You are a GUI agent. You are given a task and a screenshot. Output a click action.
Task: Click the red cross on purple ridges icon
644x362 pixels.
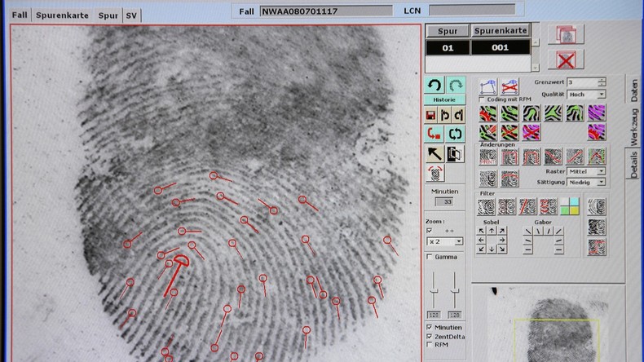click(531, 132)
